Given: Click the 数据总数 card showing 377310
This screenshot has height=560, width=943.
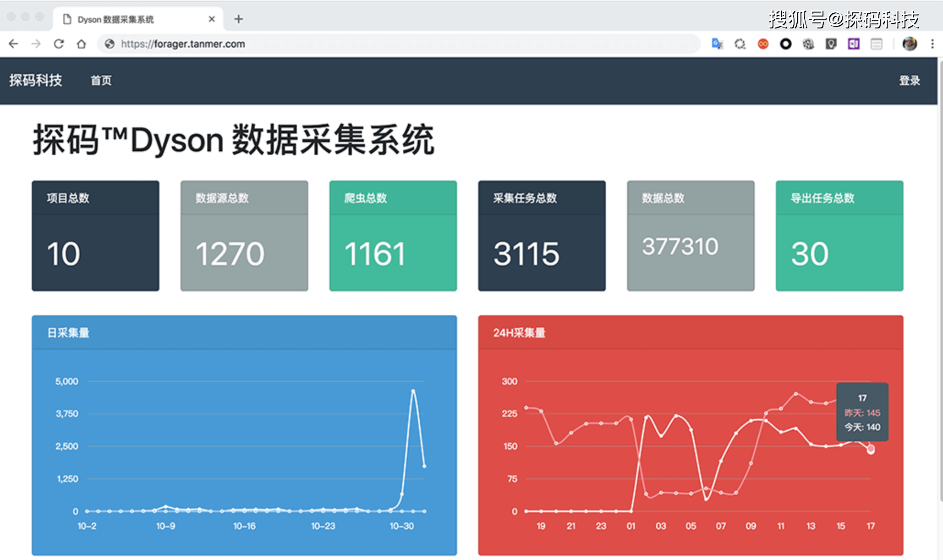Looking at the screenshot, I should pyautogui.click(x=691, y=236).
